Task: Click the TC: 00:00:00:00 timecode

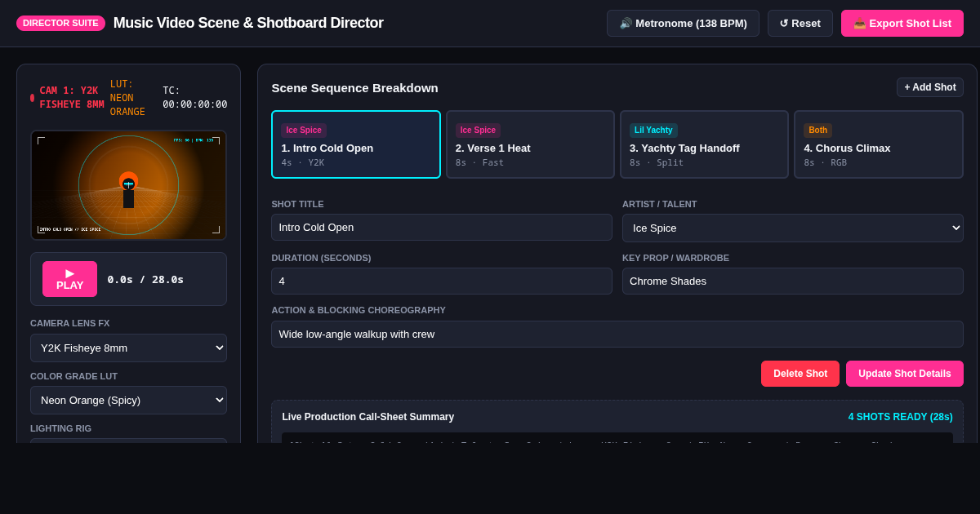Action: click(x=194, y=98)
